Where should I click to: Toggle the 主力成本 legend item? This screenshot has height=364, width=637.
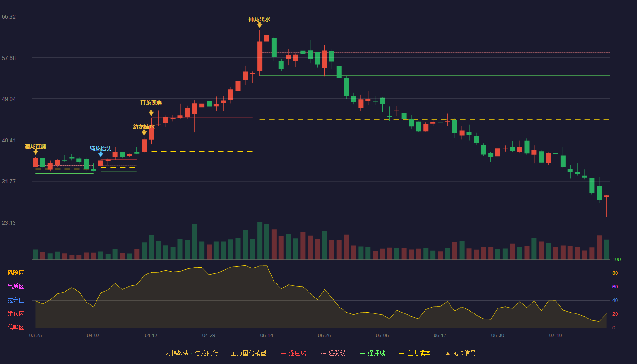[x=415, y=353]
